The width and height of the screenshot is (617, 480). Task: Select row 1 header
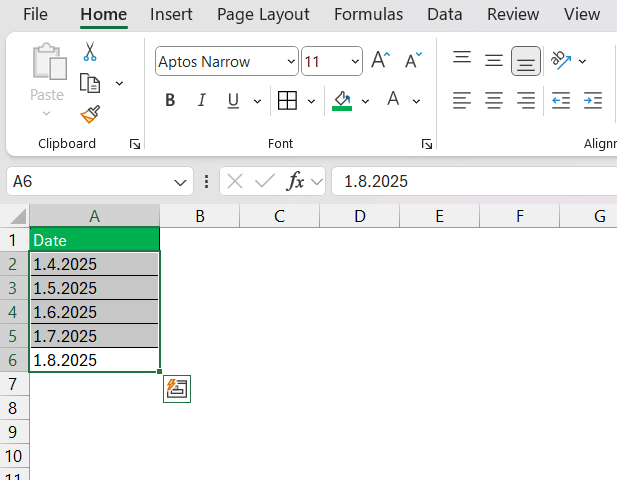click(15, 240)
